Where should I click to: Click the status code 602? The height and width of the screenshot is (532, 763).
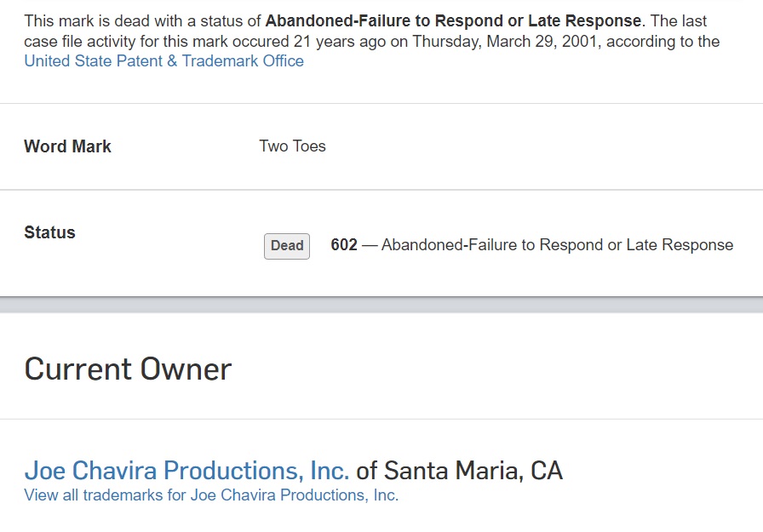tap(344, 245)
